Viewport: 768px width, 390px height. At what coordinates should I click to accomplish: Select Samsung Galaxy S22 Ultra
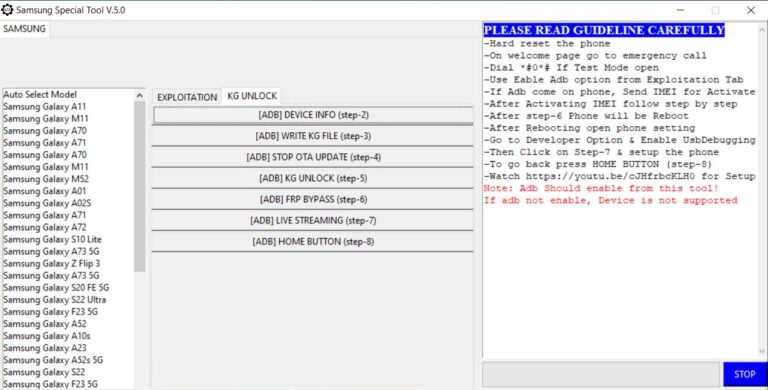(x=54, y=299)
